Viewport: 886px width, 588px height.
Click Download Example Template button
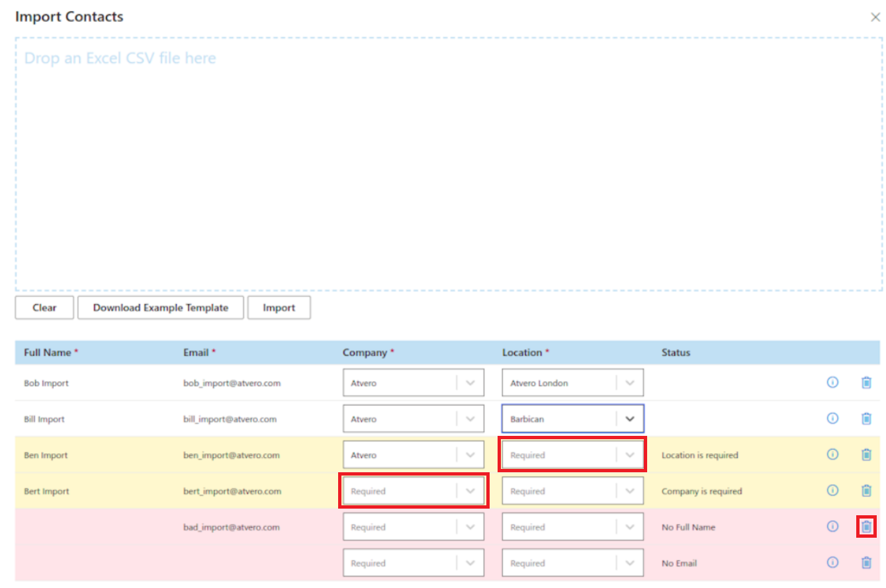pos(161,308)
